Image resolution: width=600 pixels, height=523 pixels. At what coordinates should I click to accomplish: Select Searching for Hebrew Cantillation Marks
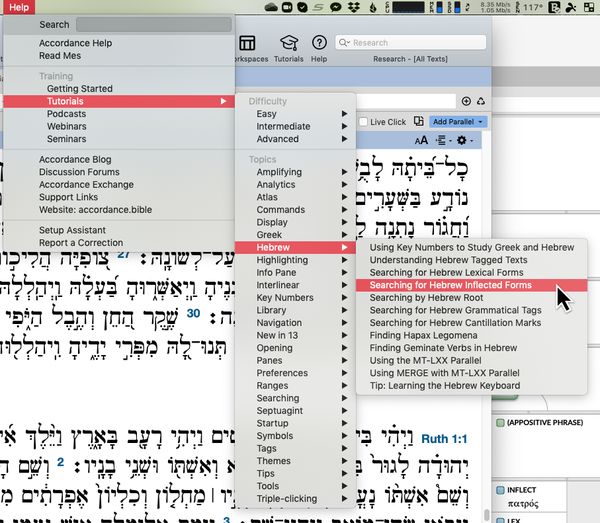tap(471, 323)
